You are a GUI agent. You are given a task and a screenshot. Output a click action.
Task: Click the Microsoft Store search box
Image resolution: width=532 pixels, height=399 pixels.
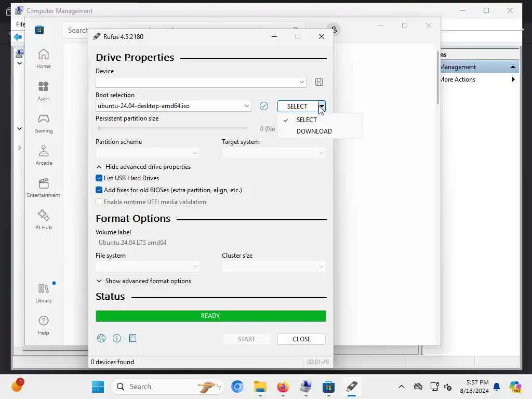pos(183,30)
